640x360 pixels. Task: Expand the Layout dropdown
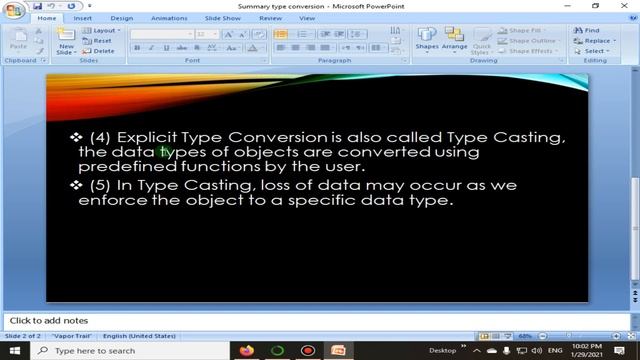click(x=101, y=31)
